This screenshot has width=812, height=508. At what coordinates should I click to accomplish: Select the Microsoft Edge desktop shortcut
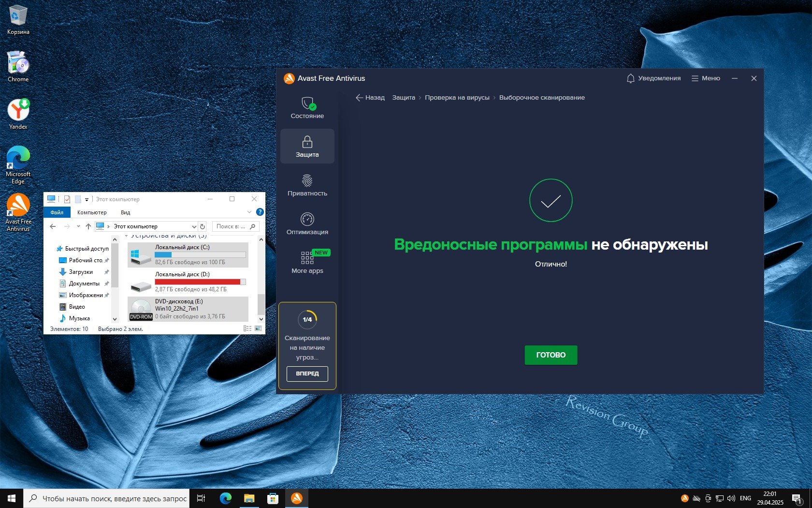point(18,165)
